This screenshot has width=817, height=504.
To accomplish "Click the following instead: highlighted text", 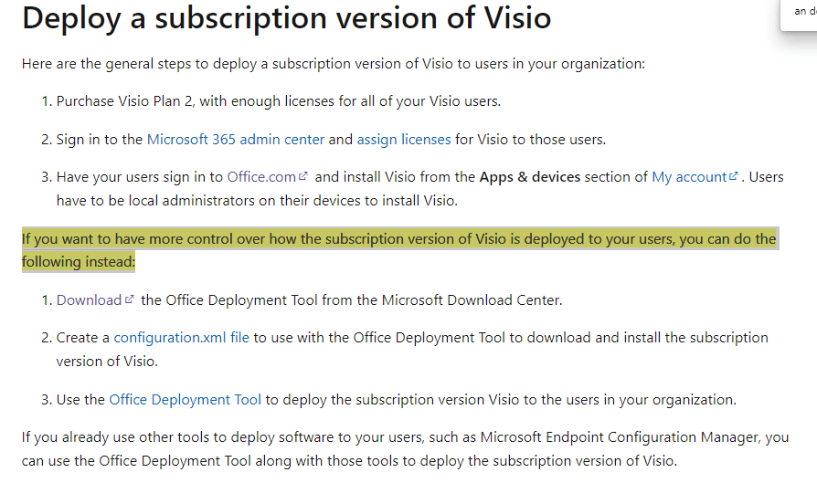I will point(79,261).
